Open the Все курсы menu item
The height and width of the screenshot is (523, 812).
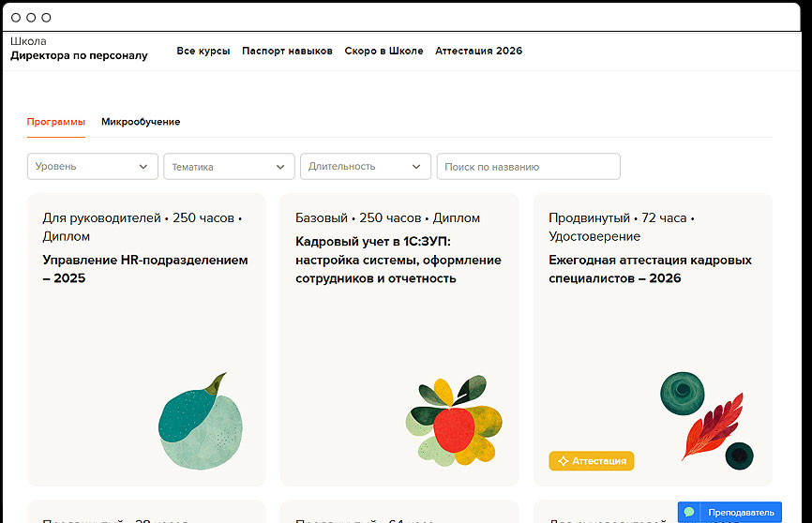click(x=203, y=51)
